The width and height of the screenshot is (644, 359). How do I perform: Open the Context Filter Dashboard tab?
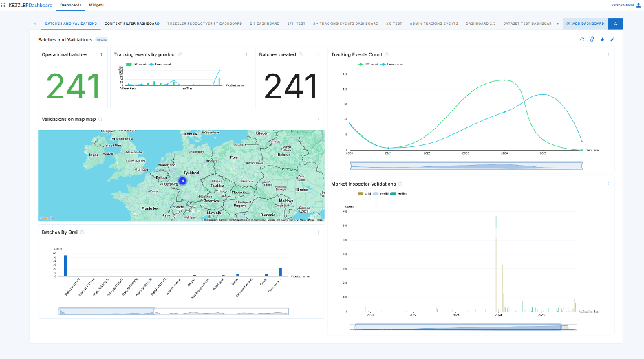pos(132,23)
